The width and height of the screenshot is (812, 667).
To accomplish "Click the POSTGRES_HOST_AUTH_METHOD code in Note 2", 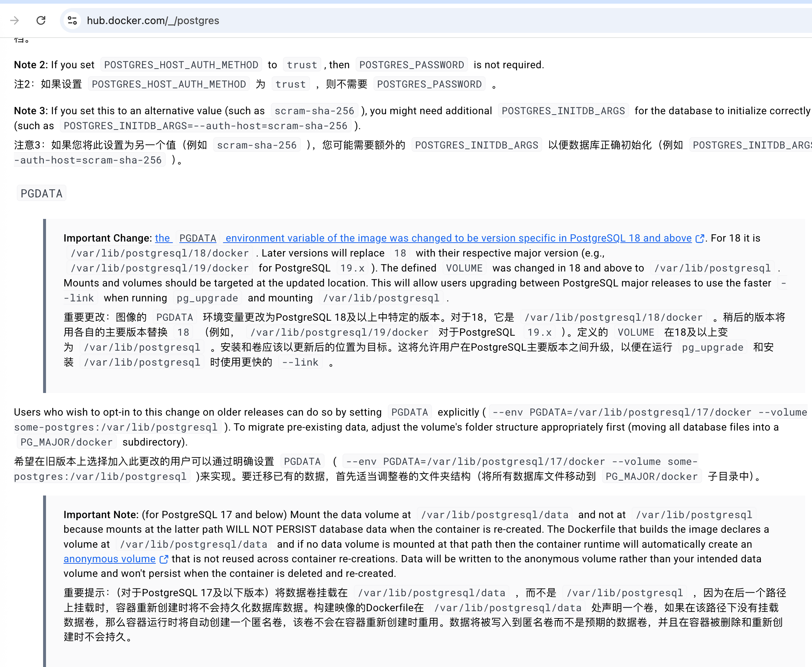I will pos(181,65).
